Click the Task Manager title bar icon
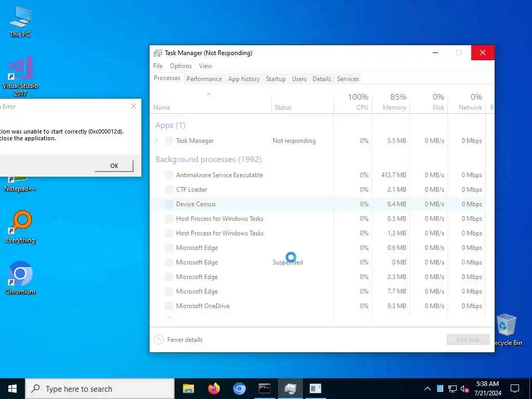Image resolution: width=532 pixels, height=399 pixels. point(158,53)
